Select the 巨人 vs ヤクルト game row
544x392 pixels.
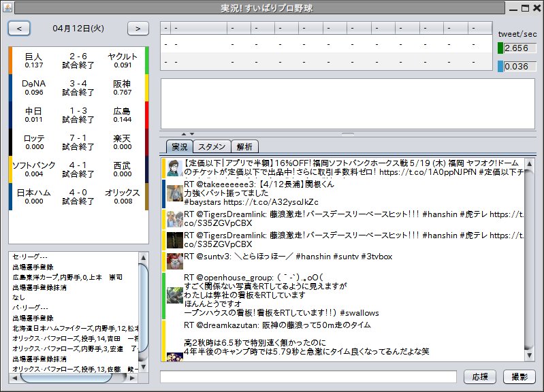79,61
